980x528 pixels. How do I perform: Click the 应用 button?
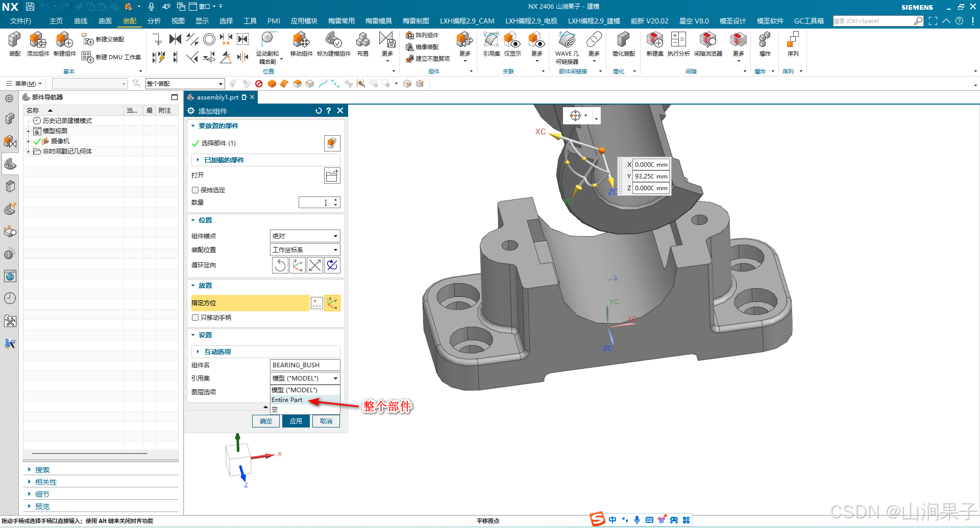pos(296,421)
